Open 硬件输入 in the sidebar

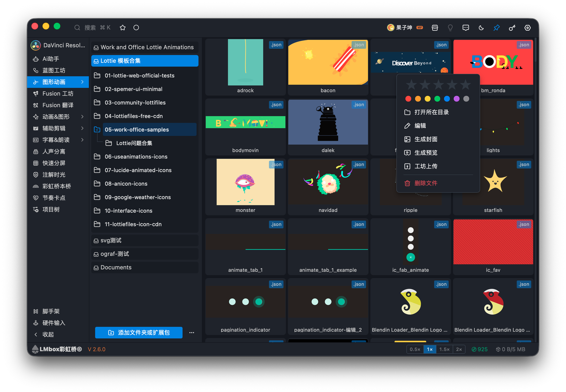tap(58, 323)
